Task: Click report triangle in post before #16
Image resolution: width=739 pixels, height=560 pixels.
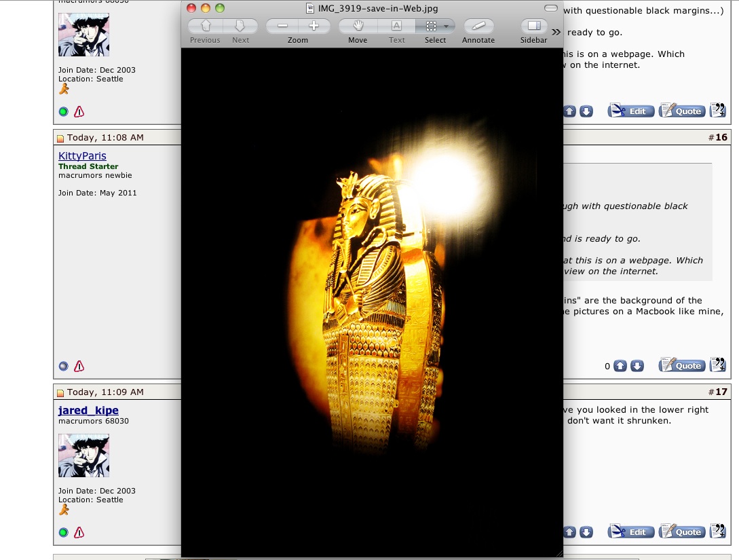Action: [79, 111]
